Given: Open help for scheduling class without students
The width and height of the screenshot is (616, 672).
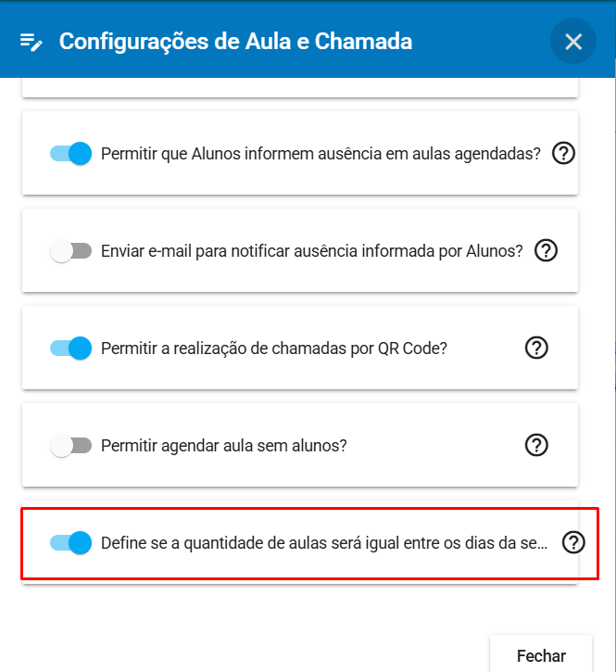Looking at the screenshot, I should 536,445.
